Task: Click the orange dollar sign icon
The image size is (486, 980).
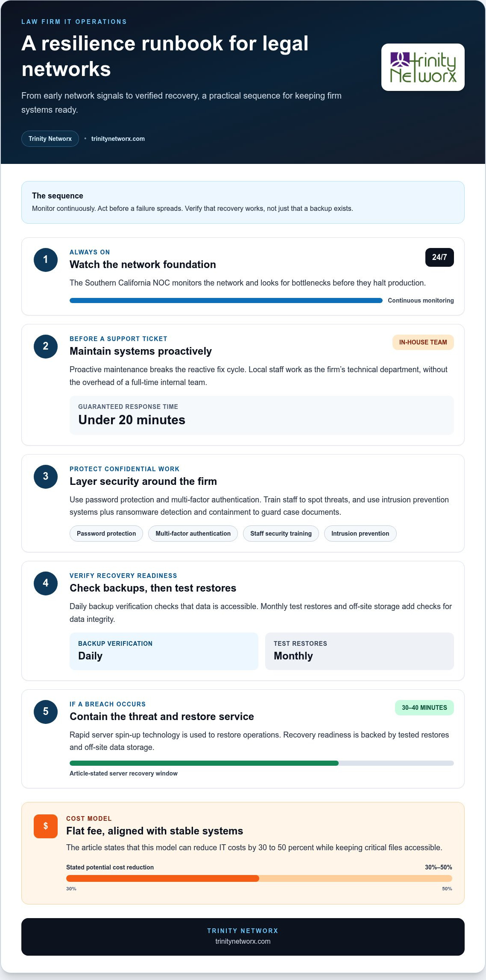Action: click(x=46, y=826)
